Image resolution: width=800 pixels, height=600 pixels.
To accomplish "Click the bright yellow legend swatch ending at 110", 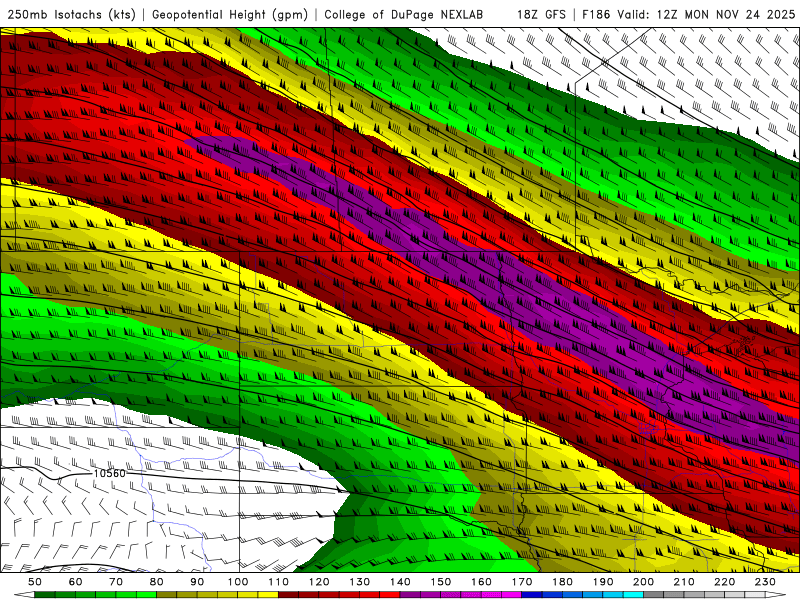I will (268, 595).
